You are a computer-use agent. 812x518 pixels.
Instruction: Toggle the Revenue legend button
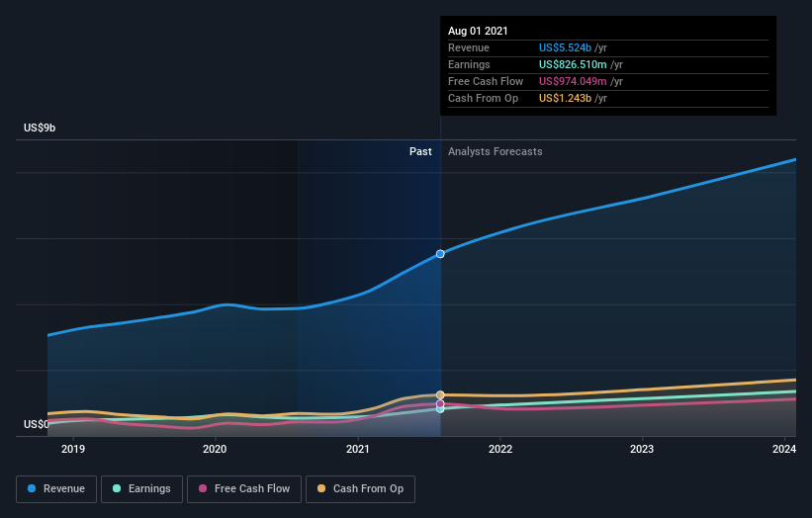click(x=56, y=489)
